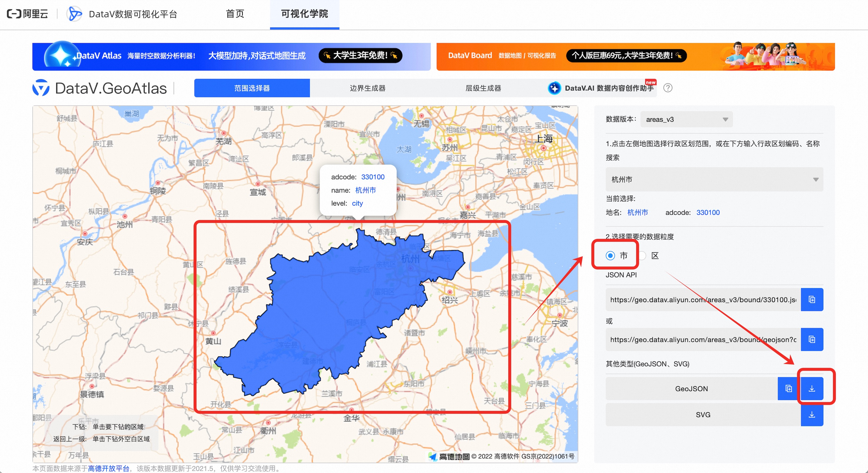The image size is (868, 473).
Task: Download the GeoJSON file
Action: tap(811, 388)
